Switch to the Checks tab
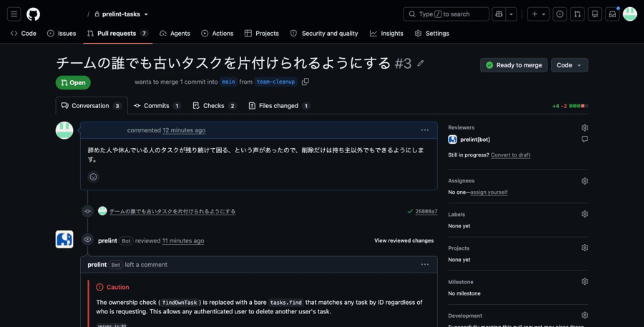Viewport: 644px width, 327px height. coord(215,106)
